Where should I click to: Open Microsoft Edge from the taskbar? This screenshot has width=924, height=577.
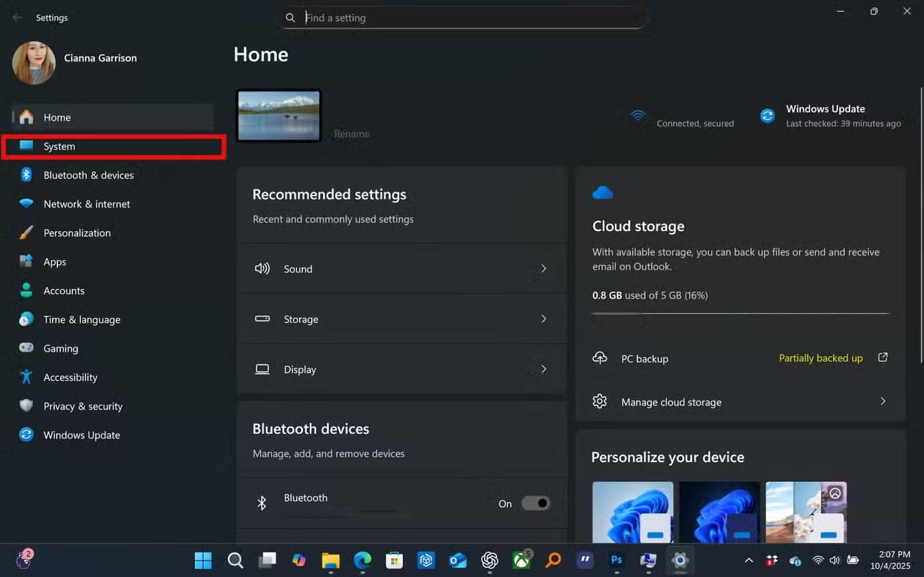[362, 561]
